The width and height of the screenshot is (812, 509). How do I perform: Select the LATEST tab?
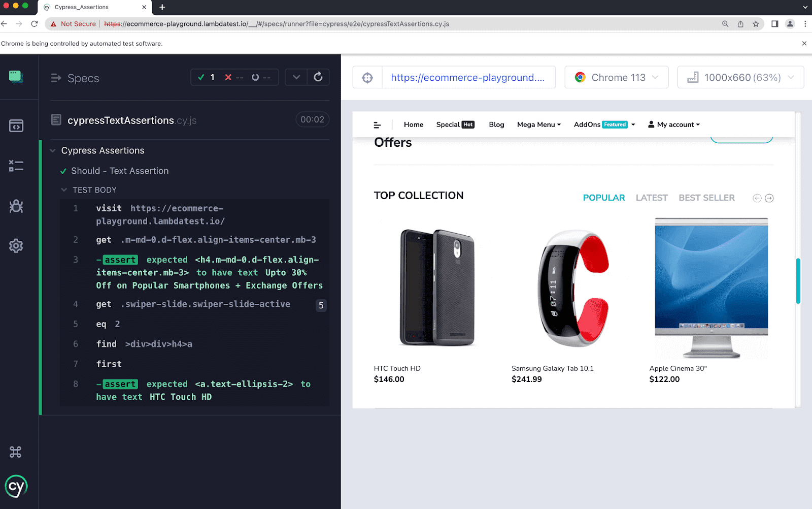[x=652, y=198]
